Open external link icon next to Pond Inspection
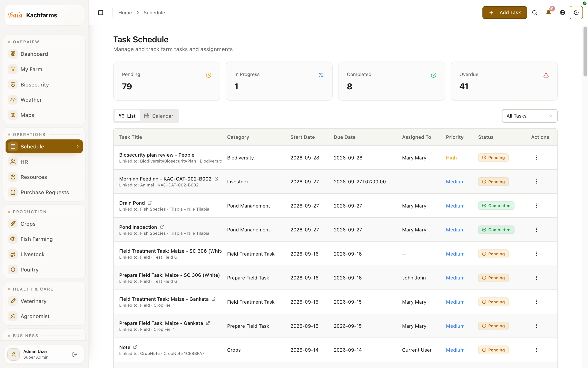Screen dimensions: 588x368 [x=162, y=227]
